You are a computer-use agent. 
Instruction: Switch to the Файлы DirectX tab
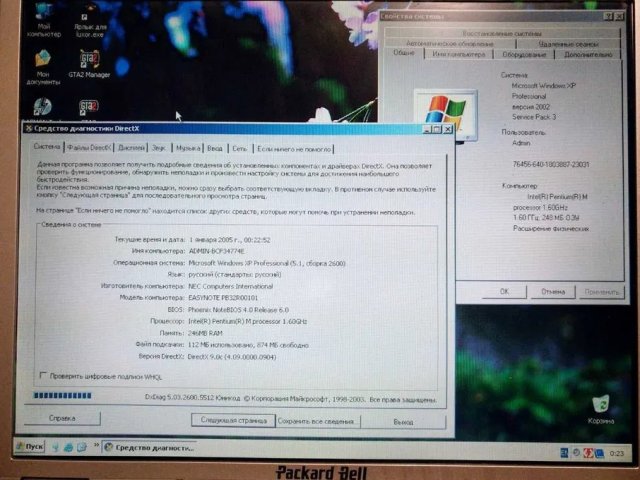(89, 148)
